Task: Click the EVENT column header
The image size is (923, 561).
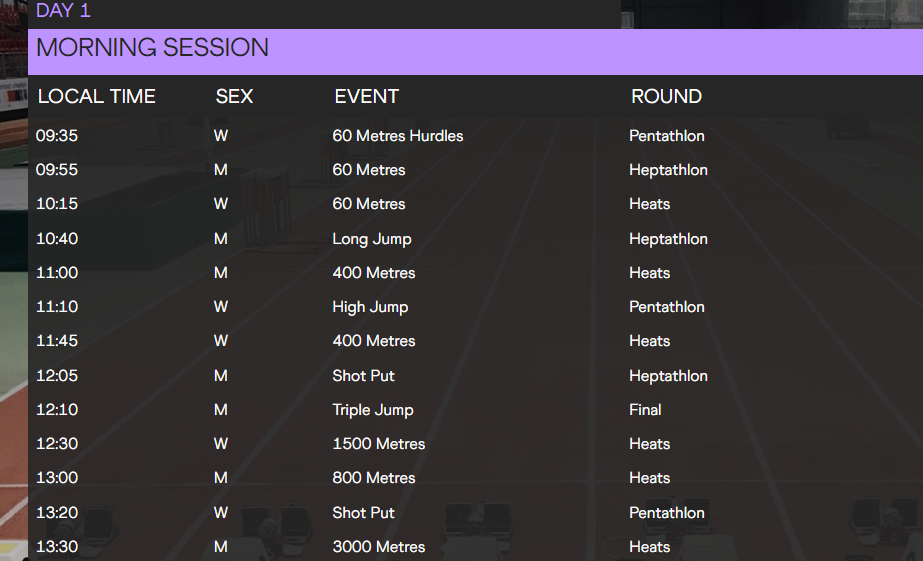Action: click(x=366, y=97)
